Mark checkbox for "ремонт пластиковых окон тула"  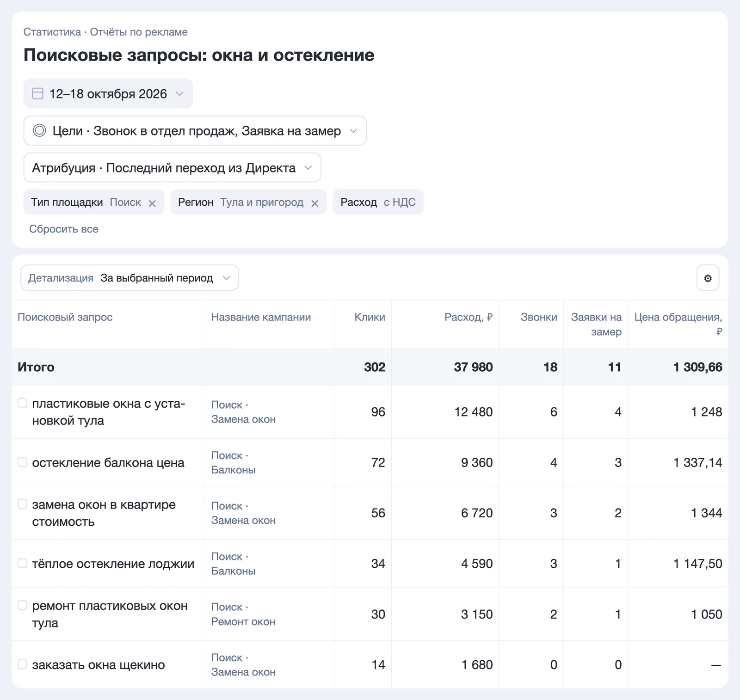22,605
